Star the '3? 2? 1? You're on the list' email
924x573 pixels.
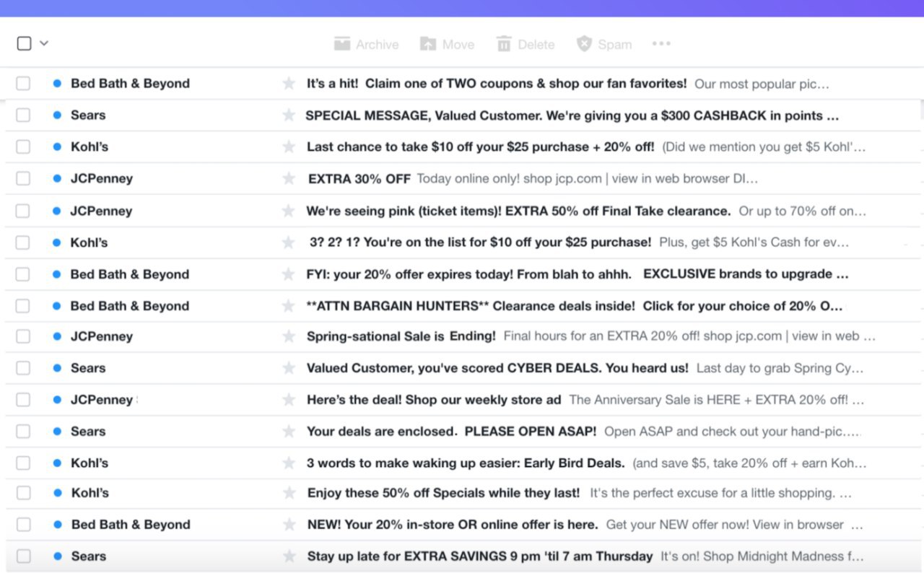click(x=289, y=242)
